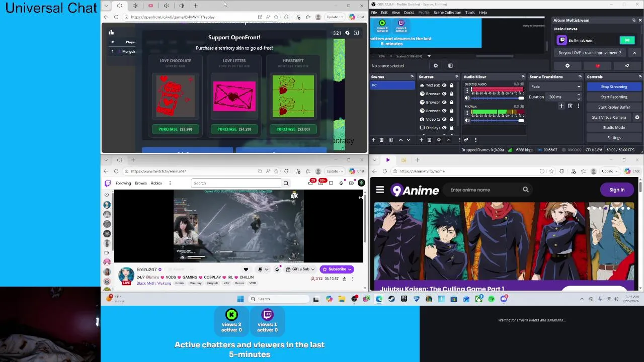Viewport: 644px width, 362px height.
Task: Open Desktop Audio options three-dot menu
Action: pyautogui.click(x=467, y=90)
